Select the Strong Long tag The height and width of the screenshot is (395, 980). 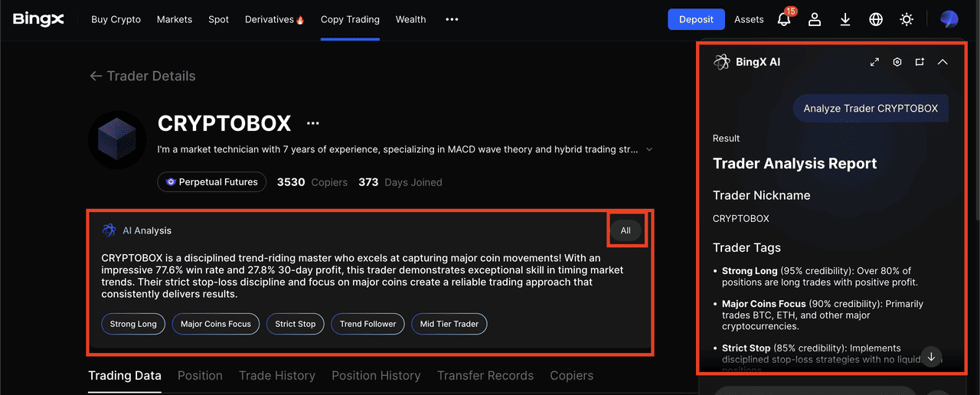[133, 324]
